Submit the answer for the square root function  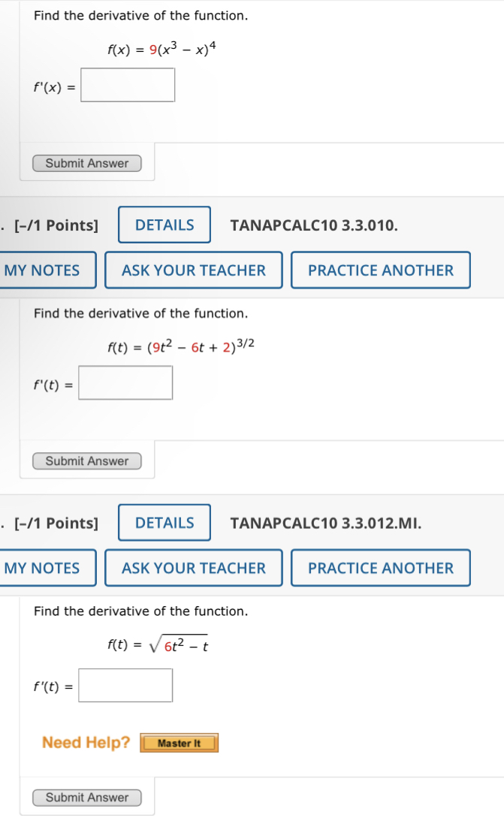pyautogui.click(x=86, y=797)
